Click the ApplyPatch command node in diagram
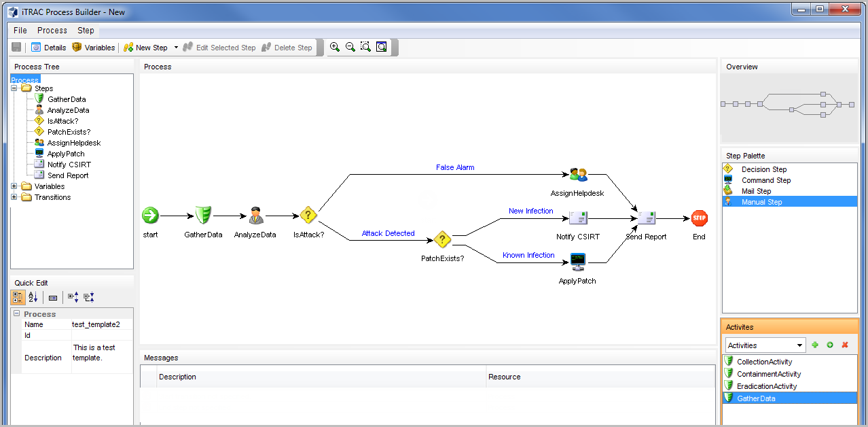 577,261
